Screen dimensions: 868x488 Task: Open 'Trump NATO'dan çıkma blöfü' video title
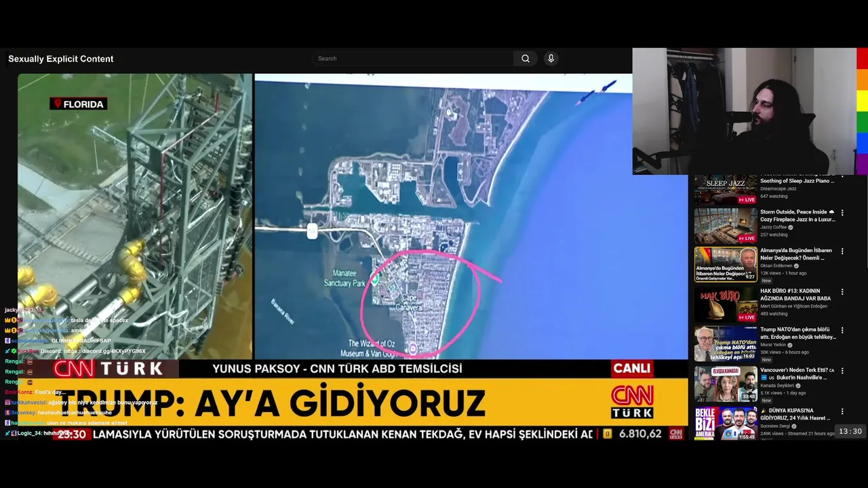coord(798,333)
